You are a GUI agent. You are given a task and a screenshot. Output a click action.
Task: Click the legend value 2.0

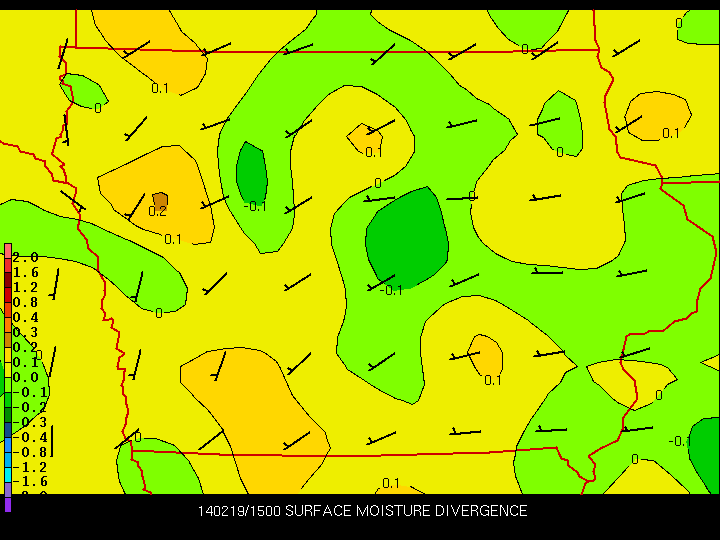coord(25,257)
